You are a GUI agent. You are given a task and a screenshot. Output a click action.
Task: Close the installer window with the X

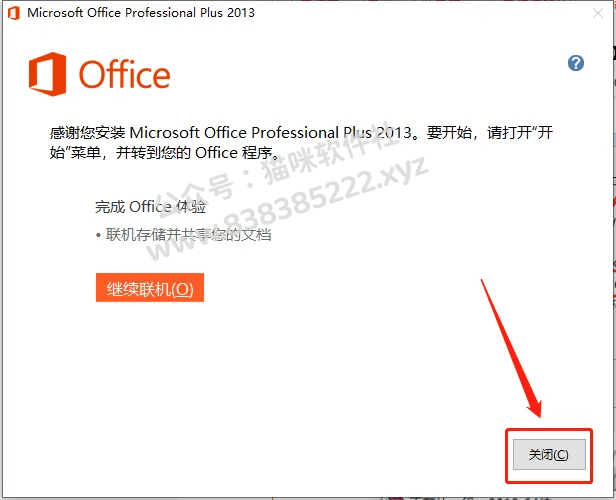pyautogui.click(x=598, y=13)
